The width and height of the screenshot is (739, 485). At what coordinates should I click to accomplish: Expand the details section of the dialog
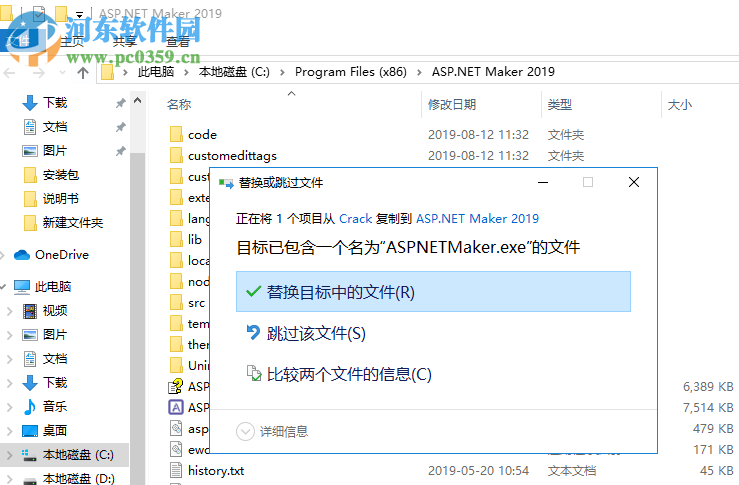[x=272, y=431]
